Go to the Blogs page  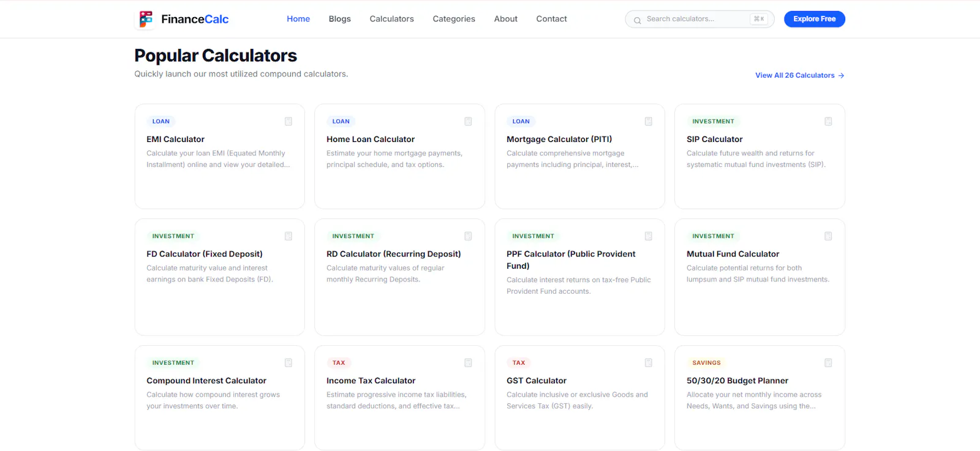(x=339, y=19)
